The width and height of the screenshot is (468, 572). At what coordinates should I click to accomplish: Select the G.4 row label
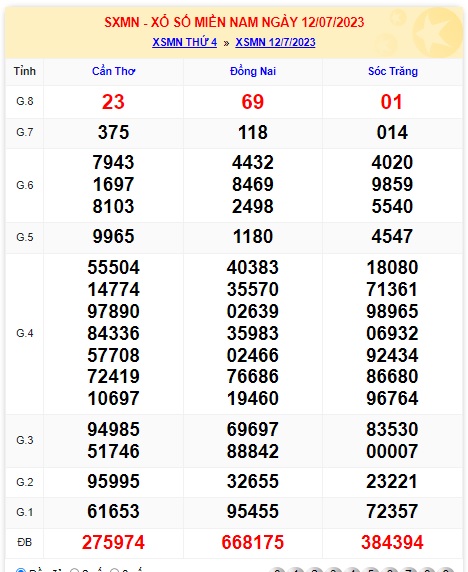pos(25,333)
